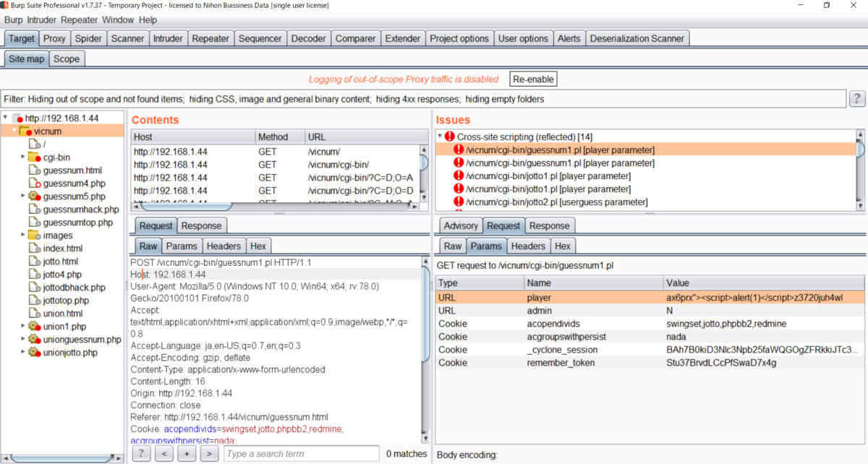Click the help question mark icon beside filter
Viewport: 868px width, 464px height.
(x=857, y=99)
